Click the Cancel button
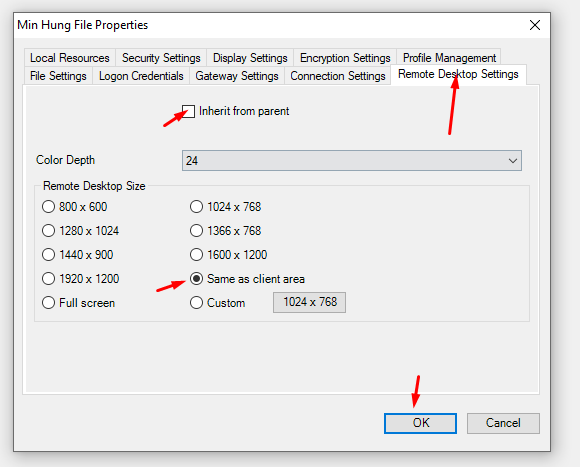 point(503,423)
